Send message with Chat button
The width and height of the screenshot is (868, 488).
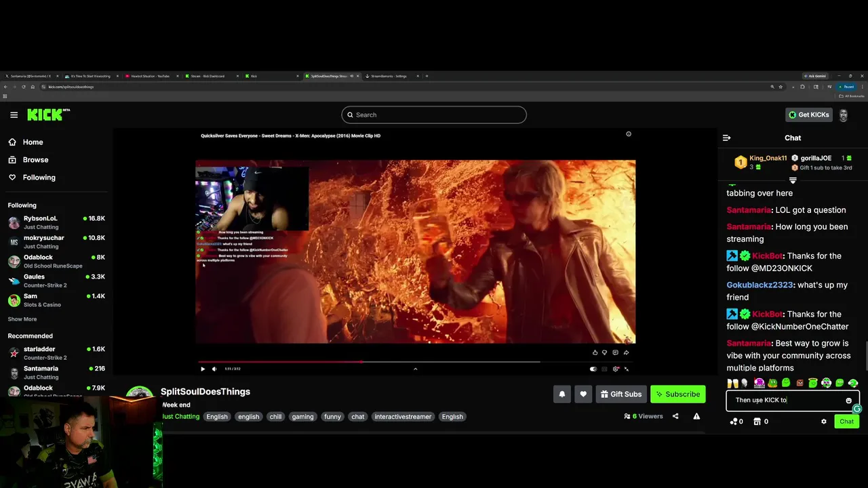(x=846, y=422)
